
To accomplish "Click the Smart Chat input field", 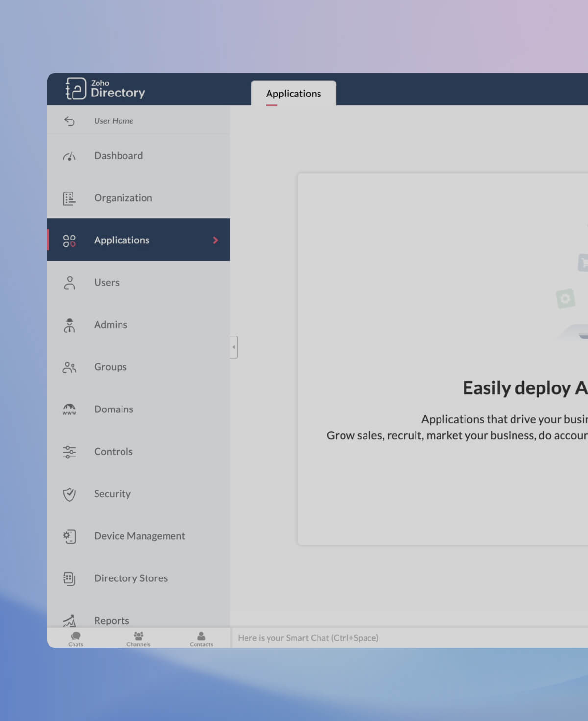I will point(392,638).
